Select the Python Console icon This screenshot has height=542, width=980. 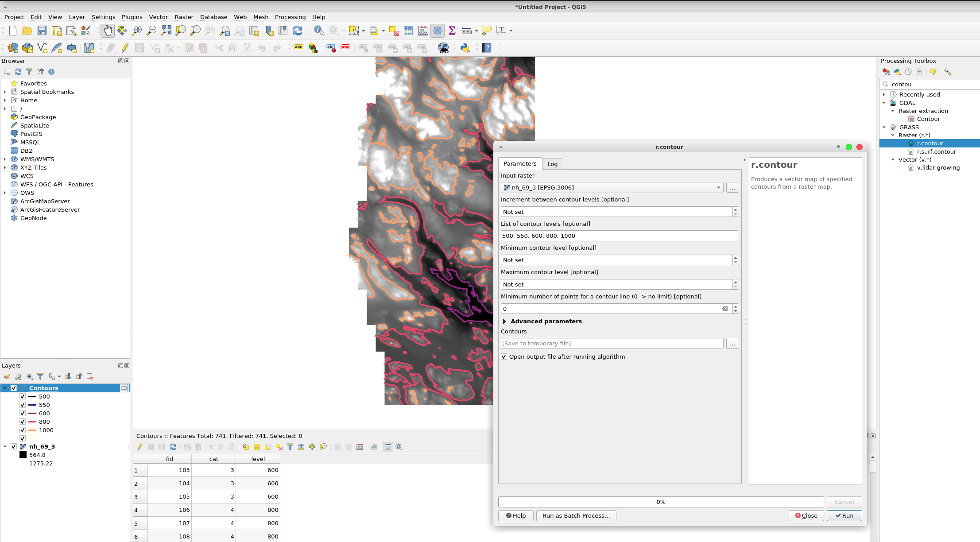(x=465, y=47)
